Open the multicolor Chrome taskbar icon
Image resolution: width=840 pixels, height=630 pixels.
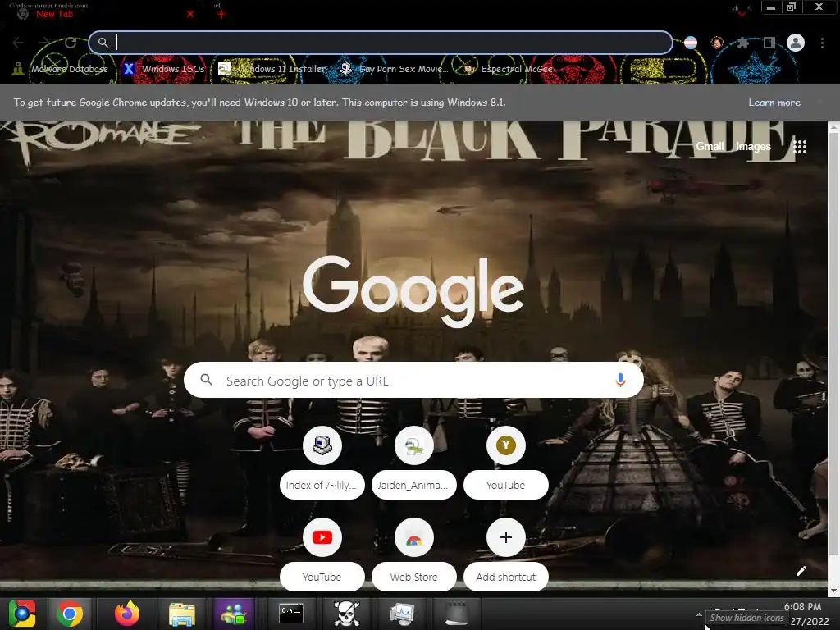(x=22, y=614)
